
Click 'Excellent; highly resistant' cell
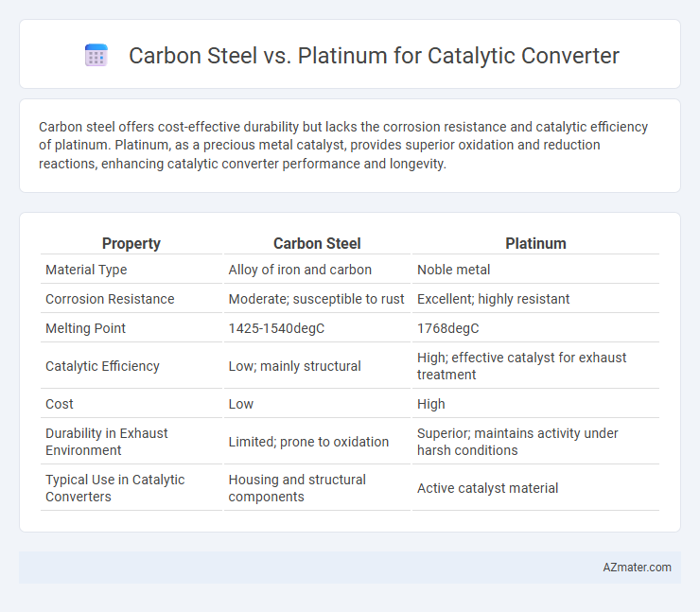coord(493,299)
